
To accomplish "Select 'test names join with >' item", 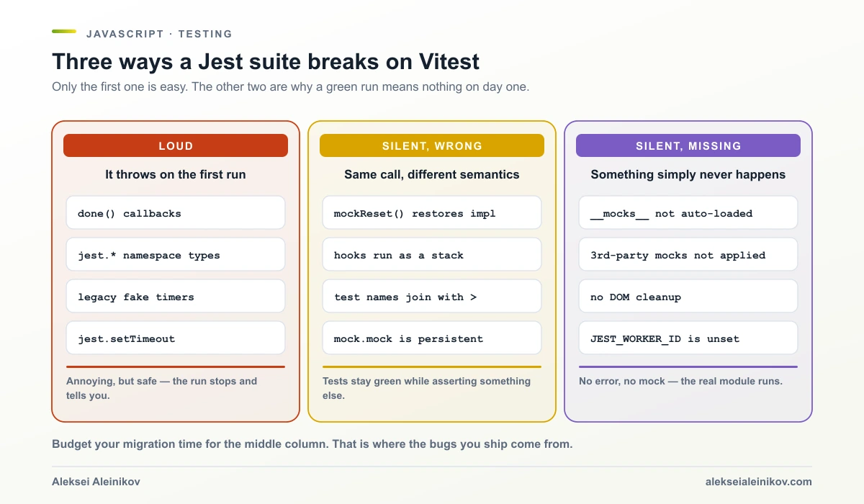I will point(432,297).
